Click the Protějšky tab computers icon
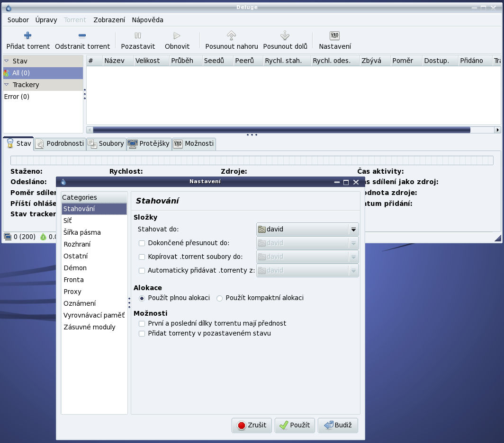The height and width of the screenshot is (443, 504). click(x=133, y=143)
